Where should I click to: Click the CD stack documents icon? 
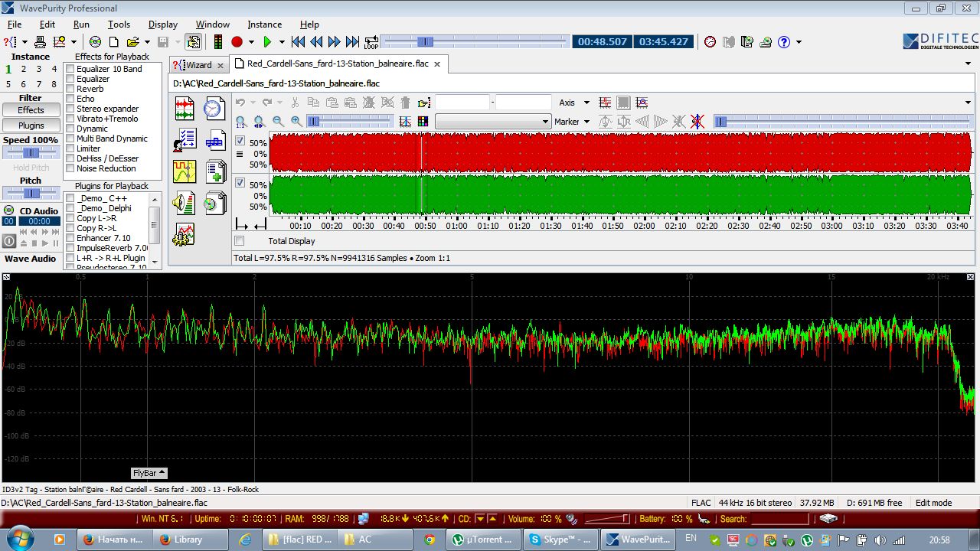click(x=214, y=203)
